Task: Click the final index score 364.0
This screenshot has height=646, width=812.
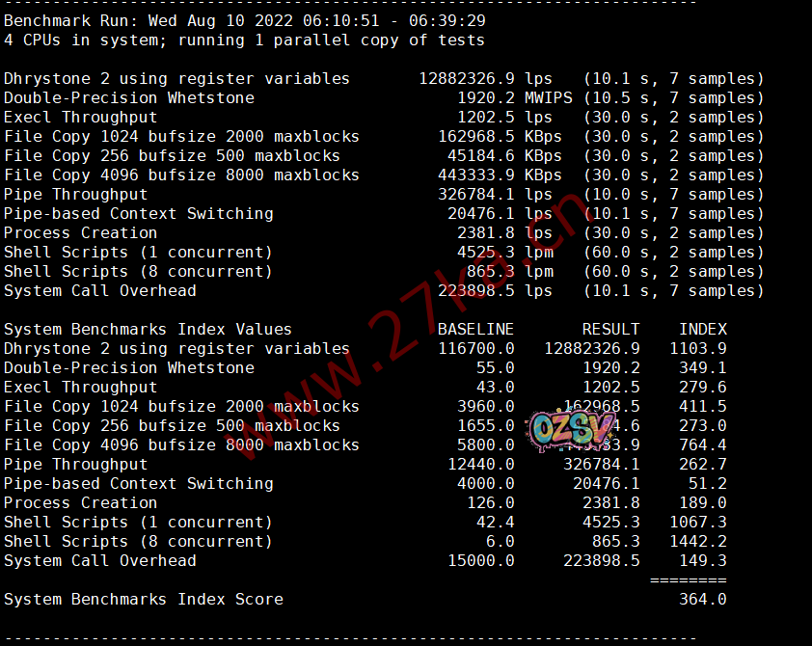Action: pyautogui.click(x=702, y=600)
